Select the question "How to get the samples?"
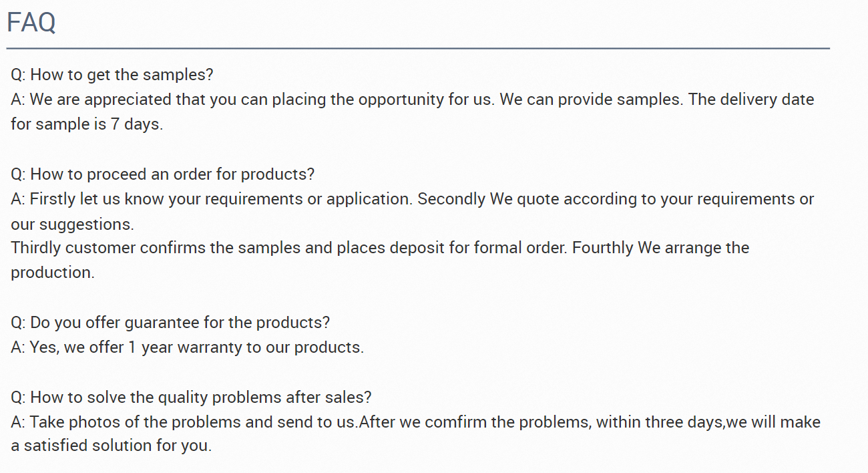Screen dimensions: 868x473 (x=112, y=75)
